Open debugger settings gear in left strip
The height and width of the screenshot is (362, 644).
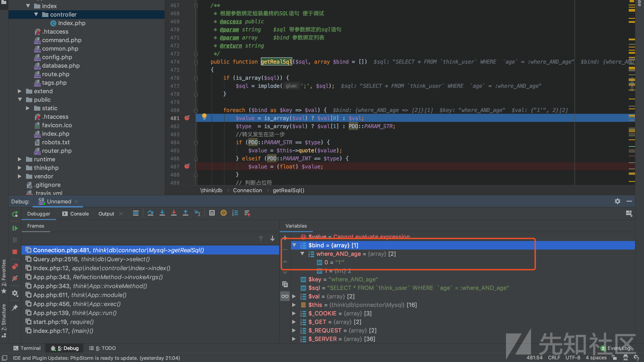click(15, 293)
